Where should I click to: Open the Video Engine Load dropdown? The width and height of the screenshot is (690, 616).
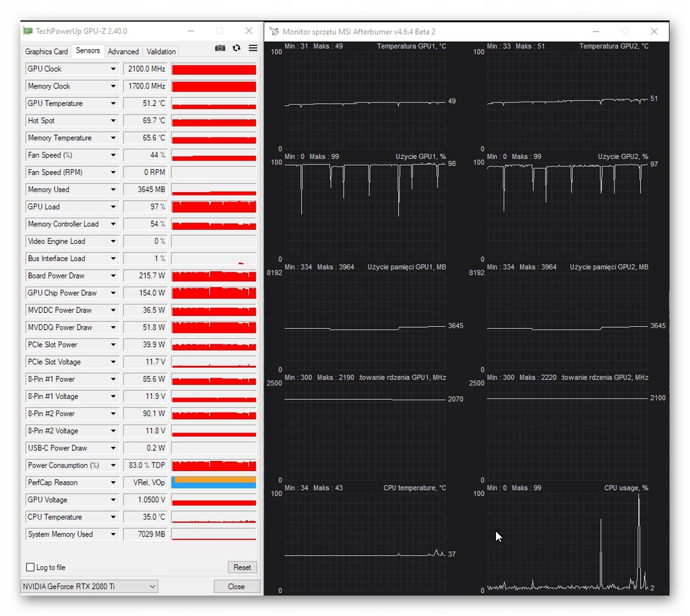(113, 241)
